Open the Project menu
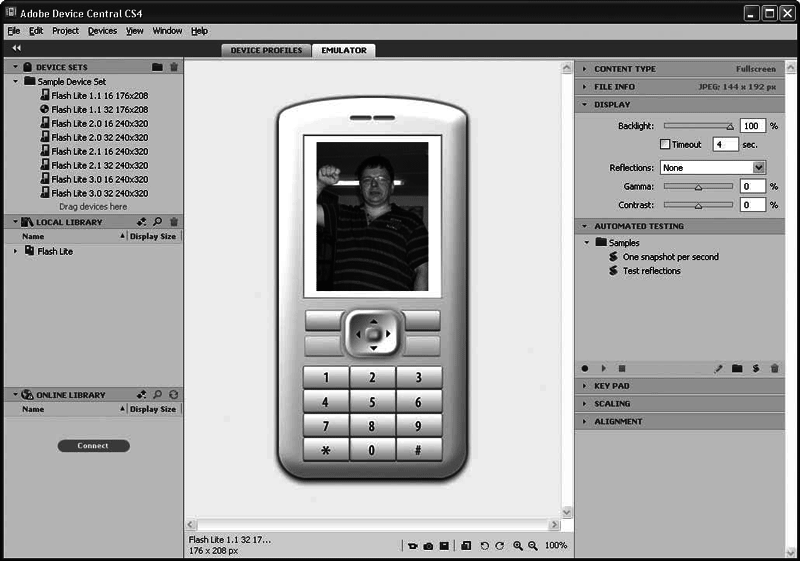 click(x=65, y=31)
